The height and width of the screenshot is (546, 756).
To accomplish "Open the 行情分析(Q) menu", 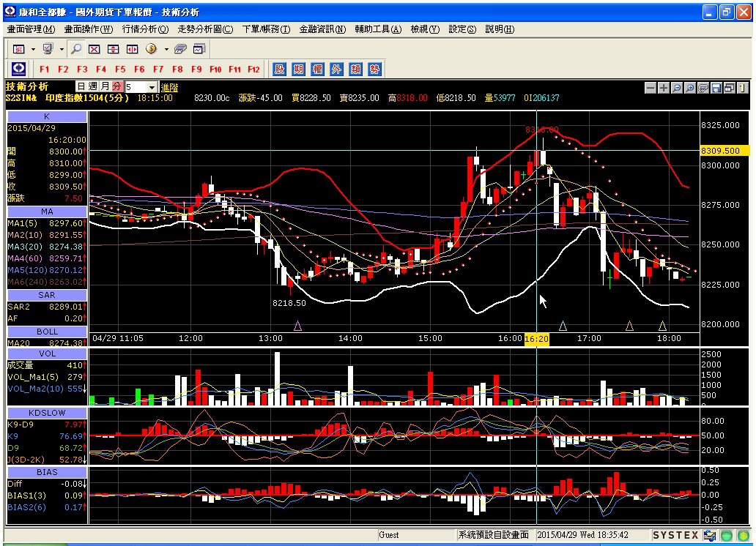I will point(145,29).
